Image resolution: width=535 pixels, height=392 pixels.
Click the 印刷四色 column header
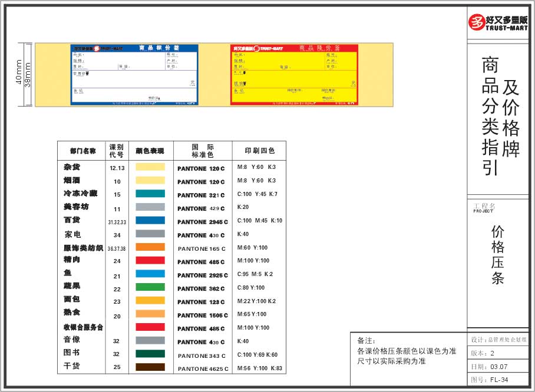259,151
